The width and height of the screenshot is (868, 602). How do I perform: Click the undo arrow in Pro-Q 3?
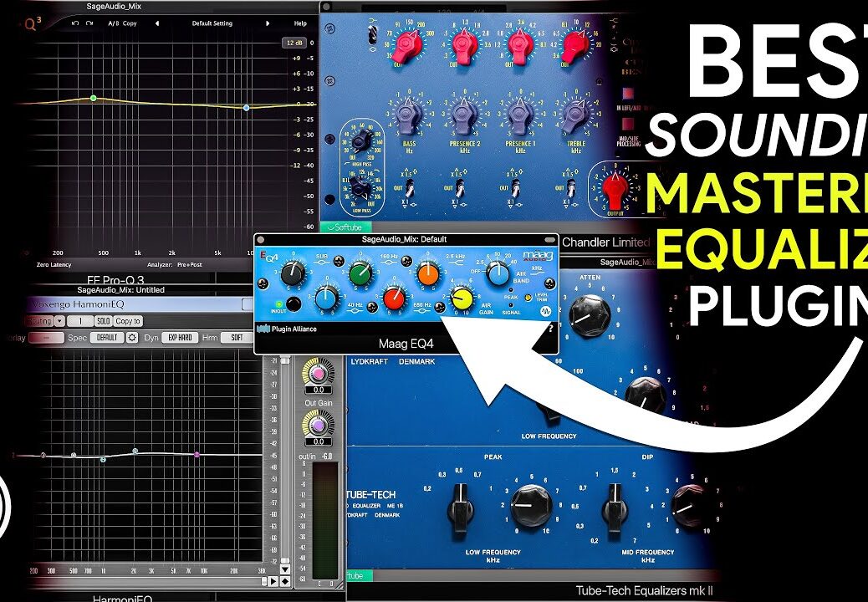(75, 23)
